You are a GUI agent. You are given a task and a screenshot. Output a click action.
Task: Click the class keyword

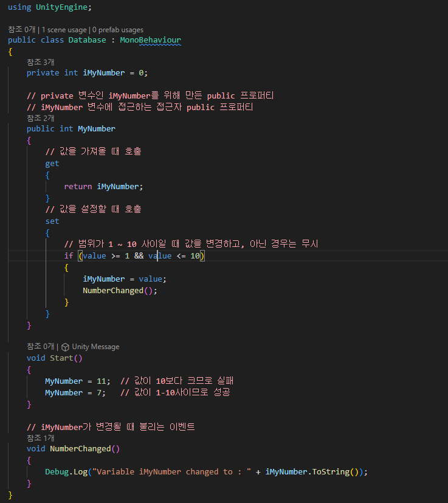click(x=52, y=40)
